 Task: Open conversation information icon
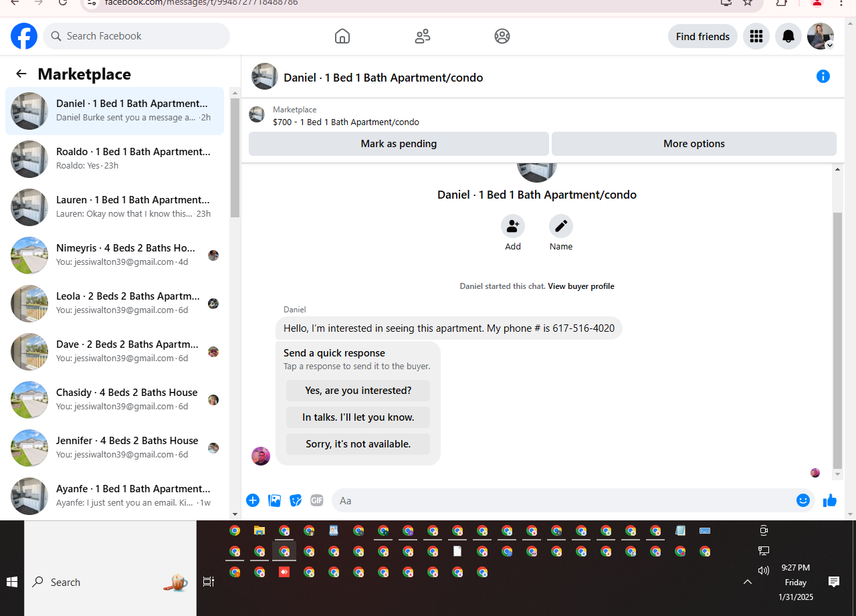coord(823,76)
